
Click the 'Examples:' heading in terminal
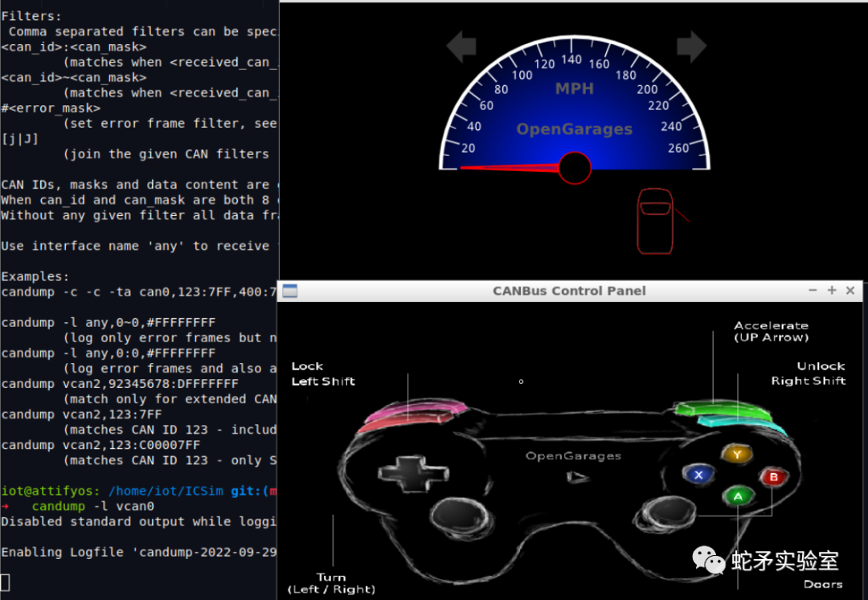(x=35, y=276)
